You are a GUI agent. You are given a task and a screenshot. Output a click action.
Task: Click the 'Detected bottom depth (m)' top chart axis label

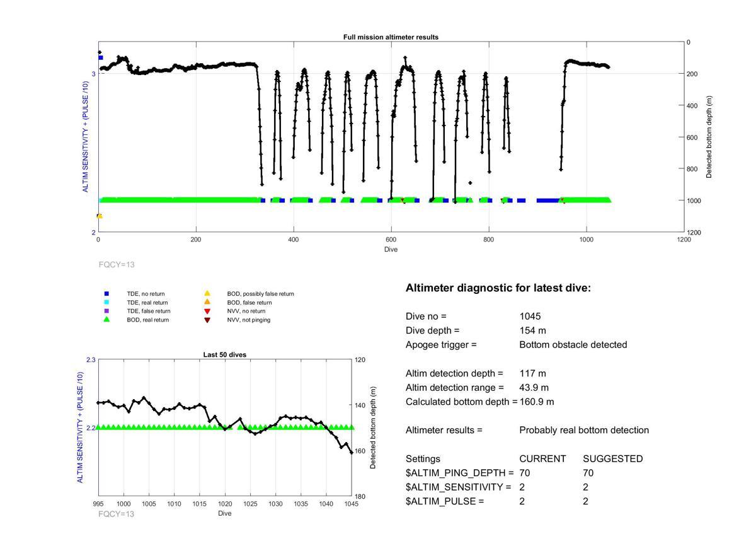click(709, 137)
